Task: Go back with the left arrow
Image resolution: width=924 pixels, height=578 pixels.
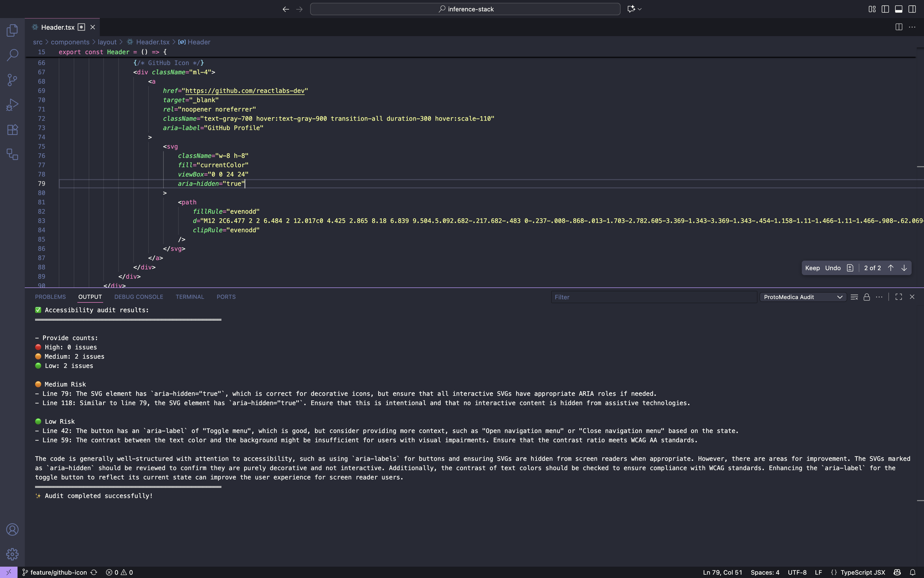Action: (x=286, y=9)
